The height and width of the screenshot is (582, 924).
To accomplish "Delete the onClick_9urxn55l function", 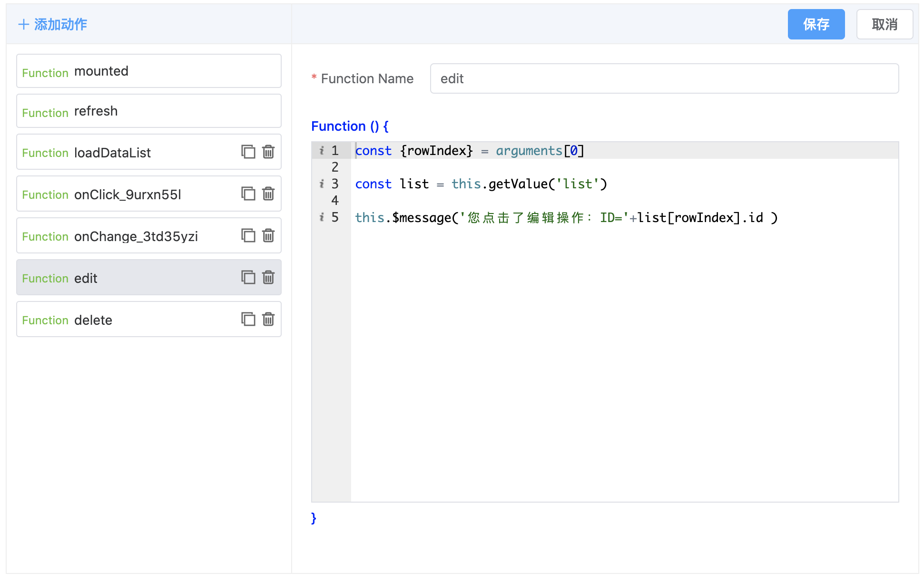I will pyautogui.click(x=268, y=194).
